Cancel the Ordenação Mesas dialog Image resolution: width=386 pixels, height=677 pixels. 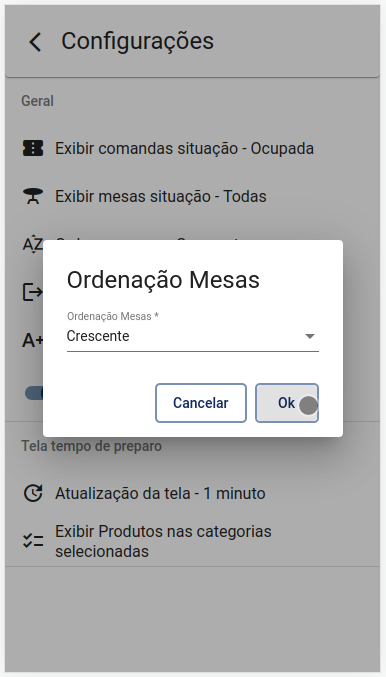point(201,403)
